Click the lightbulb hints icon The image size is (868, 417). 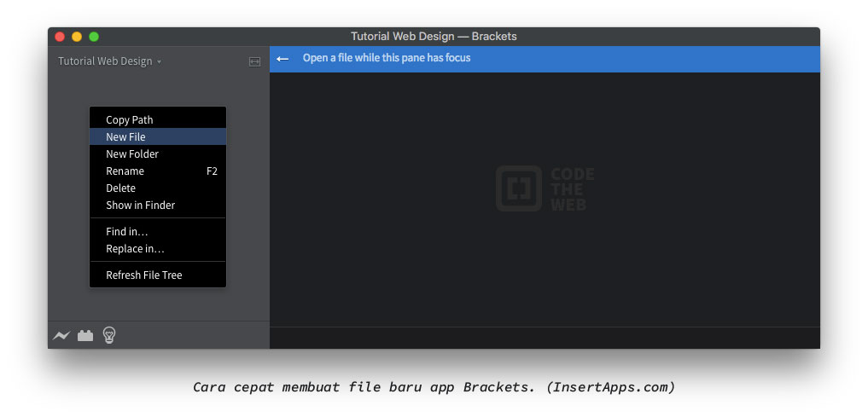pos(109,335)
